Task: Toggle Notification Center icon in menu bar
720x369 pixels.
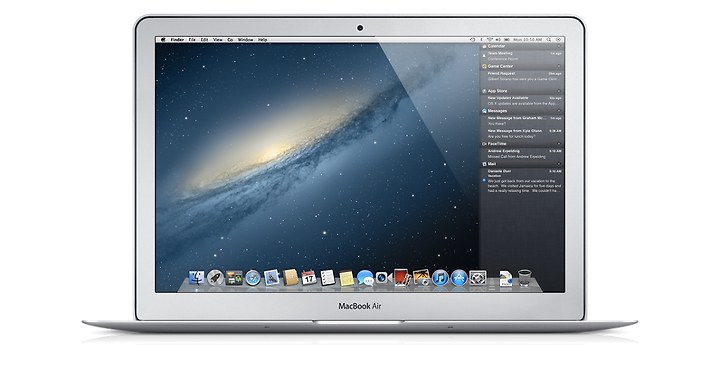Action: pyautogui.click(x=558, y=40)
